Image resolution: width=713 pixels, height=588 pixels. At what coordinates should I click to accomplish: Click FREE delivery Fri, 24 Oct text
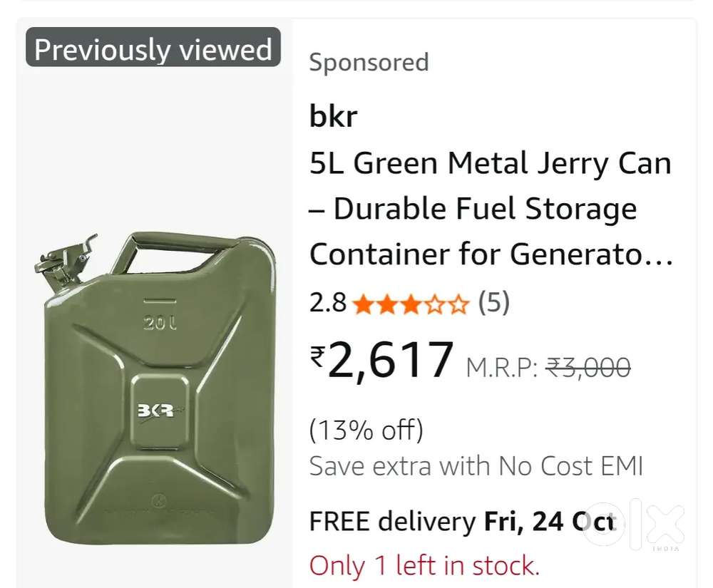462,522
